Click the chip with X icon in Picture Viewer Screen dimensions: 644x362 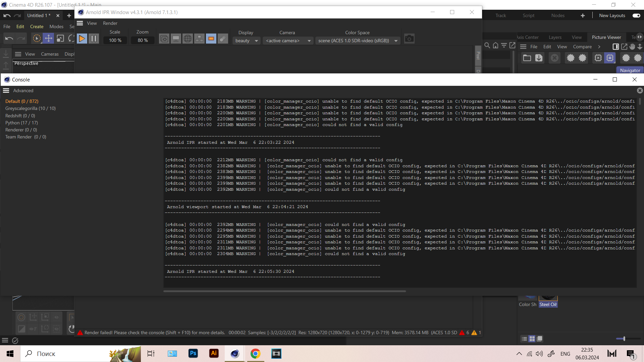pos(598,58)
